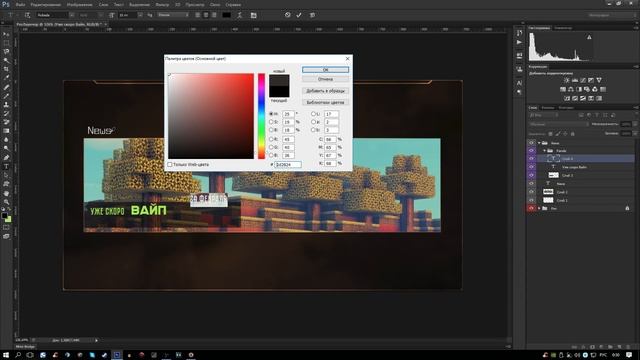Screen dimensions: 640x360
Task: Hide the Слой 1 layer
Action: (x=531, y=200)
